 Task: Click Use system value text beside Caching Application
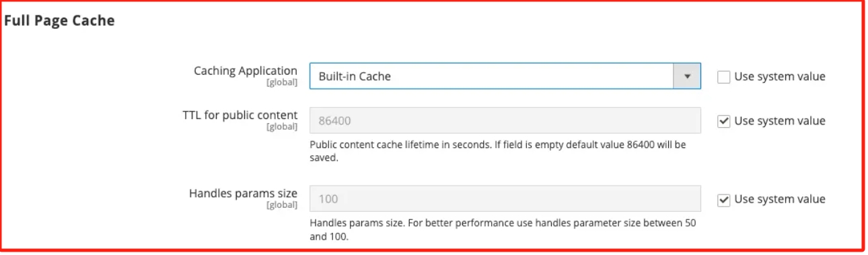(780, 77)
